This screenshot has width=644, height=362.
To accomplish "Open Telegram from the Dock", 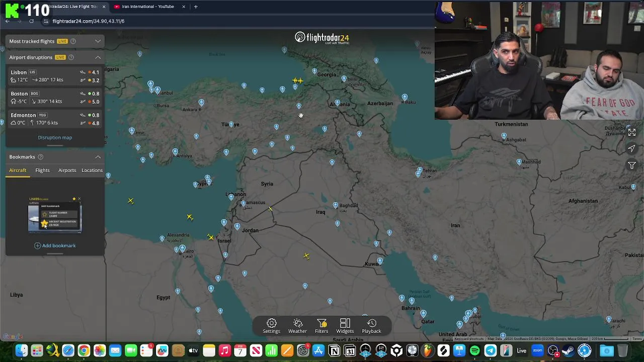I will point(491,350).
